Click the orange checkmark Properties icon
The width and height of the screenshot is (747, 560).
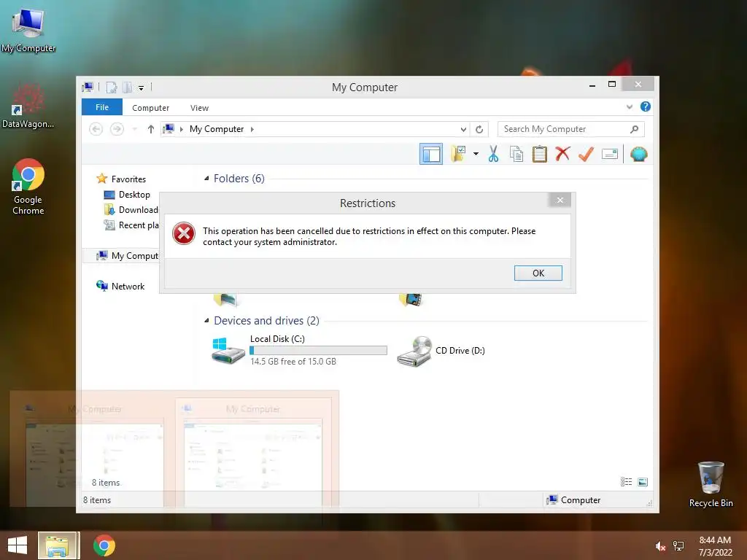tap(586, 154)
